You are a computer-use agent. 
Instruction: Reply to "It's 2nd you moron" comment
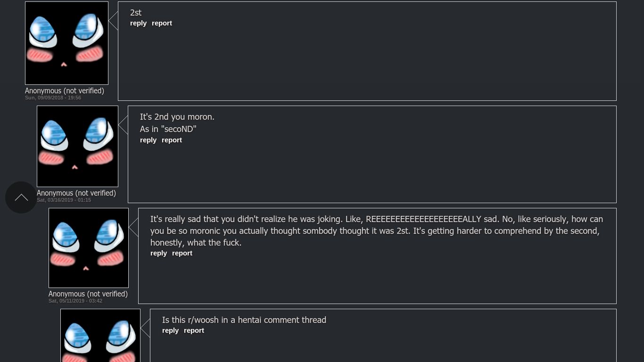148,140
